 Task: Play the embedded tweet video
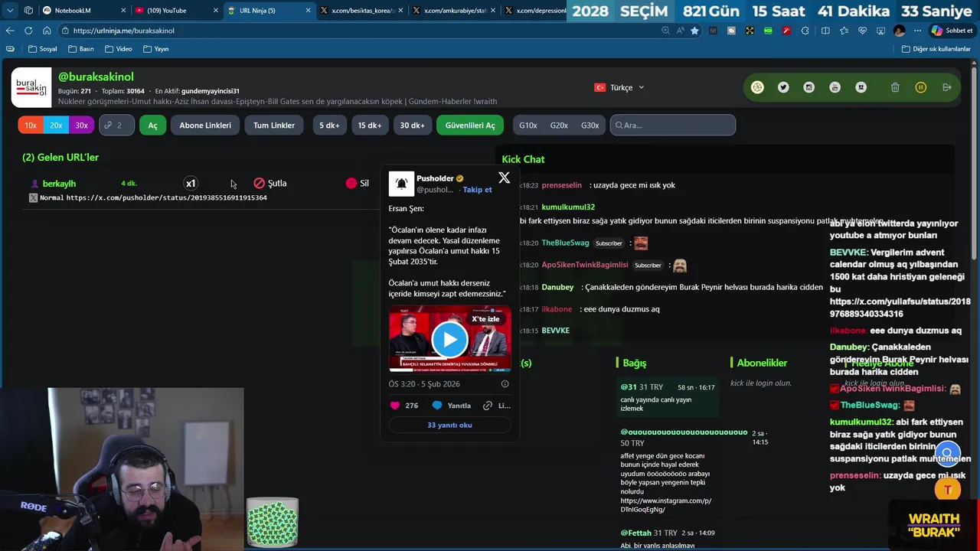coord(449,338)
